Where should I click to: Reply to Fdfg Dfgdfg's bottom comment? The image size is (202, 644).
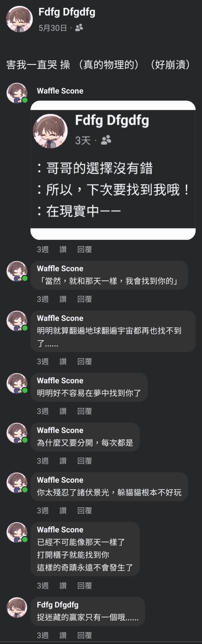85,635
